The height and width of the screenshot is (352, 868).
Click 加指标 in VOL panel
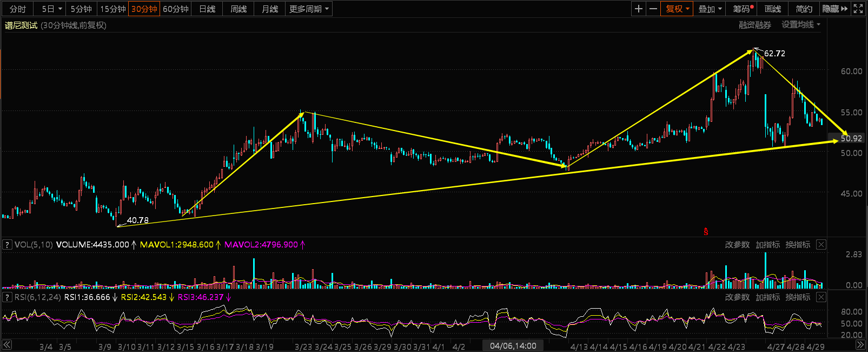tap(767, 245)
